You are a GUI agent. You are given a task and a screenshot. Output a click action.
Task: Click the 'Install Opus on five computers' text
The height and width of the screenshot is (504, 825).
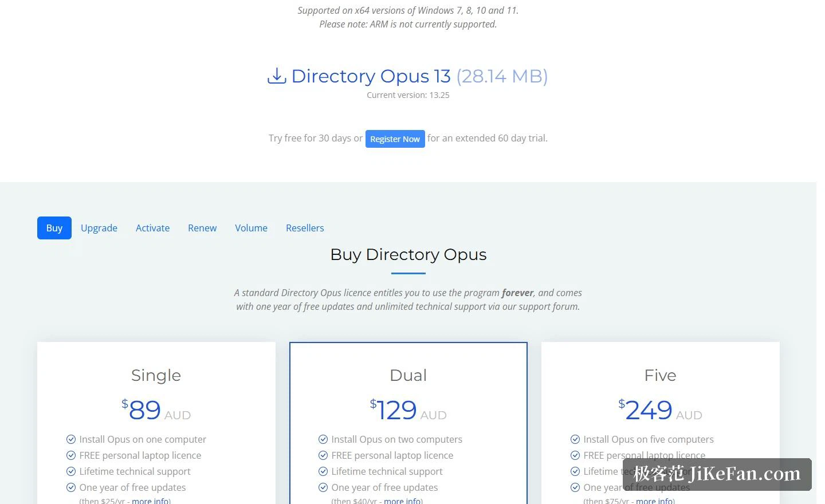pos(649,439)
